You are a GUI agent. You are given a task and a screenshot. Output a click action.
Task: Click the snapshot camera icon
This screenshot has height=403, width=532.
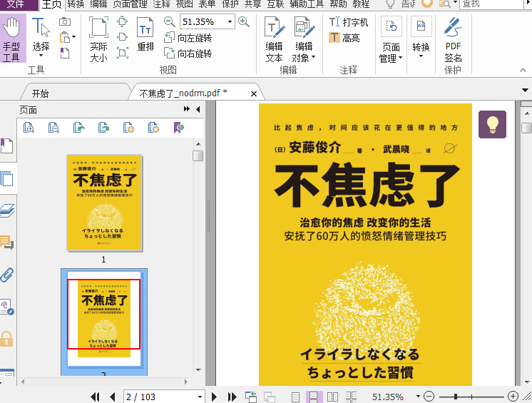[65, 21]
